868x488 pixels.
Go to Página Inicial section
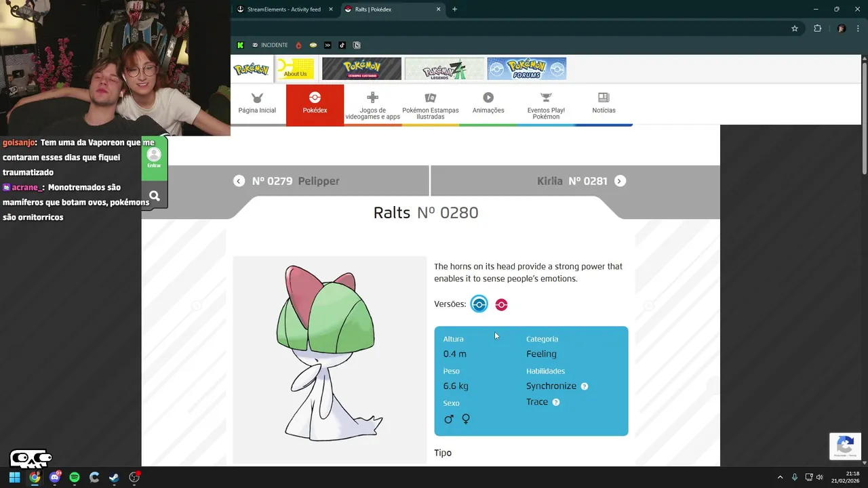click(257, 104)
